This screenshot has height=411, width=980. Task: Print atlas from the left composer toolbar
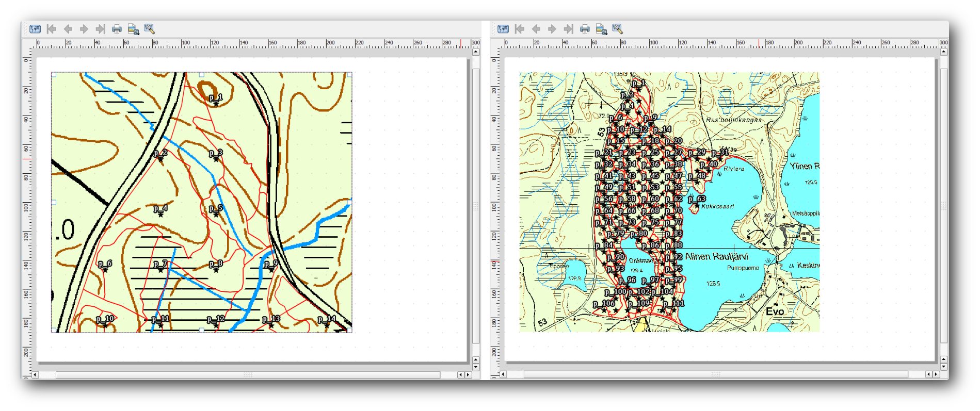tap(117, 29)
